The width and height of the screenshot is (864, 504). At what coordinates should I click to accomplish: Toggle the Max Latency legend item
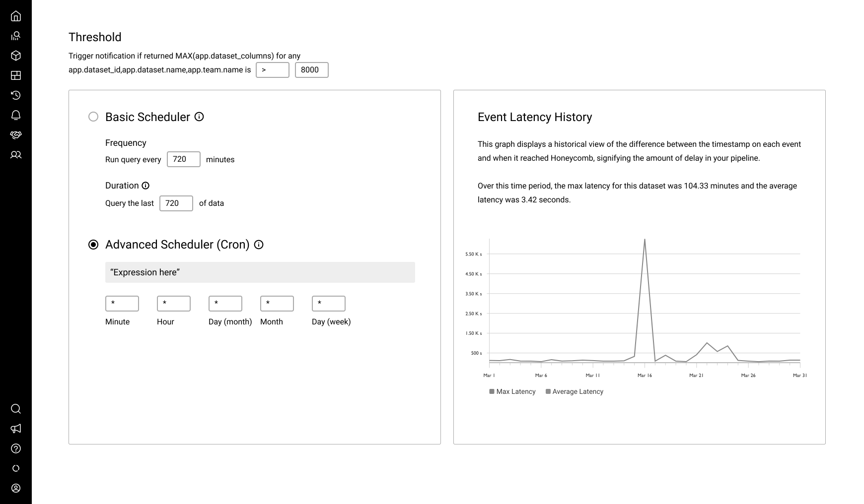[x=512, y=391]
